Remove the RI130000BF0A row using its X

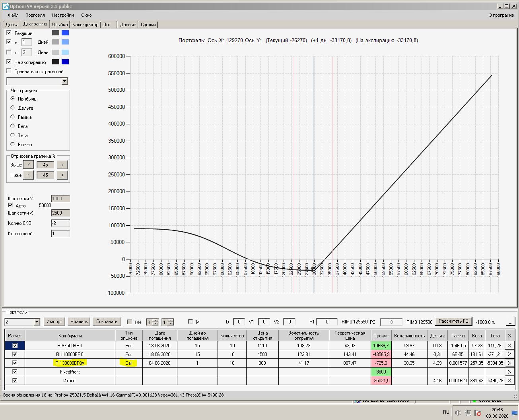coord(509,363)
